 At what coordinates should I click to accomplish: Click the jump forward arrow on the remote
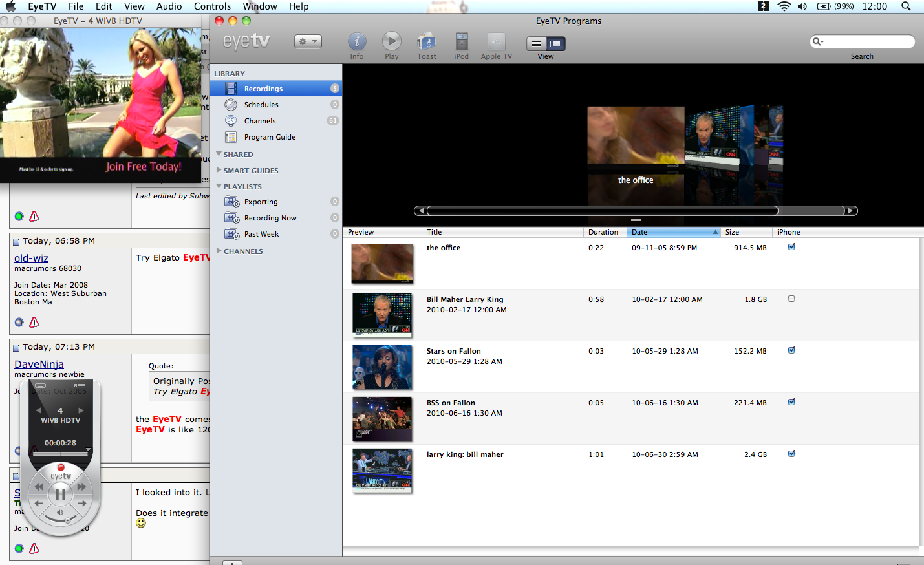click(x=82, y=503)
